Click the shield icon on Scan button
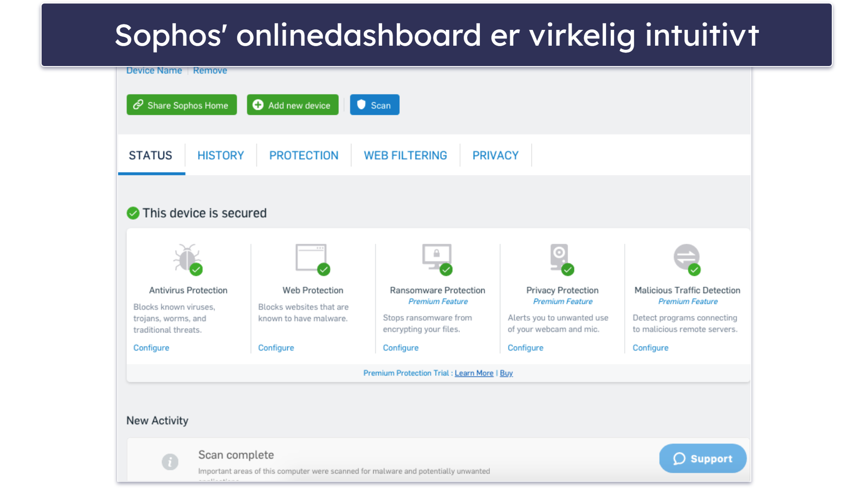This screenshot has width=868, height=488. 361,105
